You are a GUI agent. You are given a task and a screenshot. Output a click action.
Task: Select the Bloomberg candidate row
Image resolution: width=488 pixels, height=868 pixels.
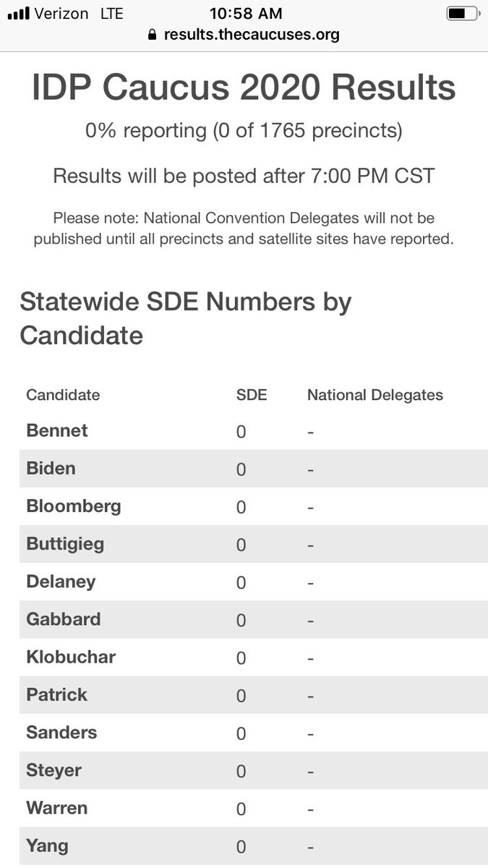[x=244, y=506]
